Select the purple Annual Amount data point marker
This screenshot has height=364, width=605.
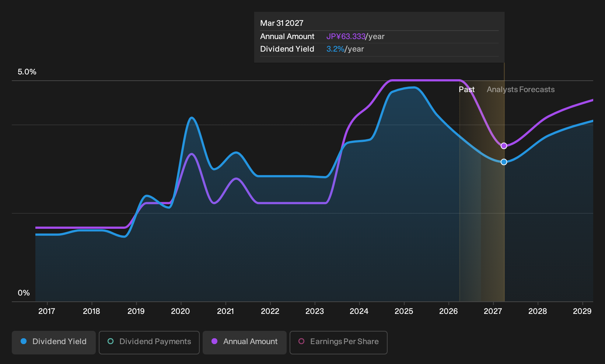[x=504, y=146]
